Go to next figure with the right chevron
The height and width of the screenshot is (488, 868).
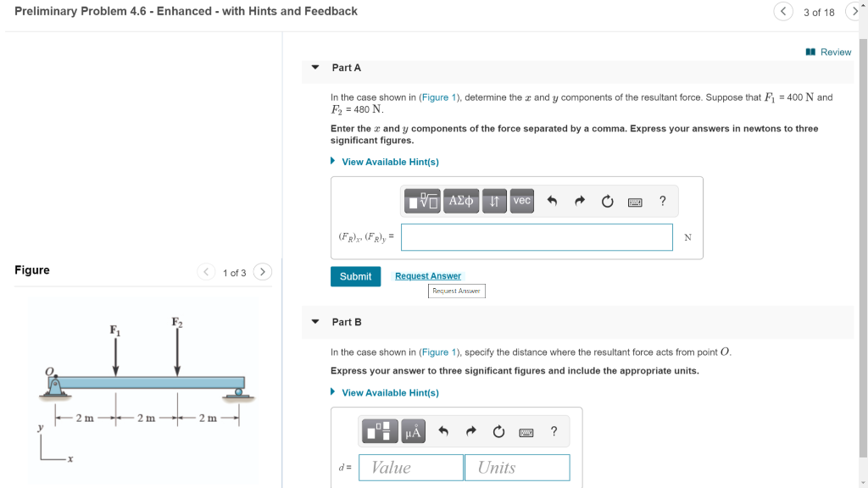pos(263,272)
